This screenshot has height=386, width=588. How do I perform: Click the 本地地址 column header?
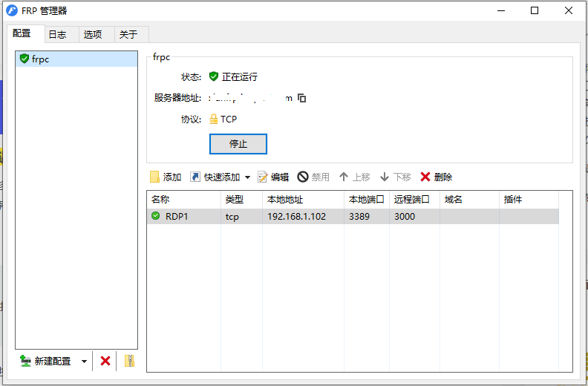303,200
